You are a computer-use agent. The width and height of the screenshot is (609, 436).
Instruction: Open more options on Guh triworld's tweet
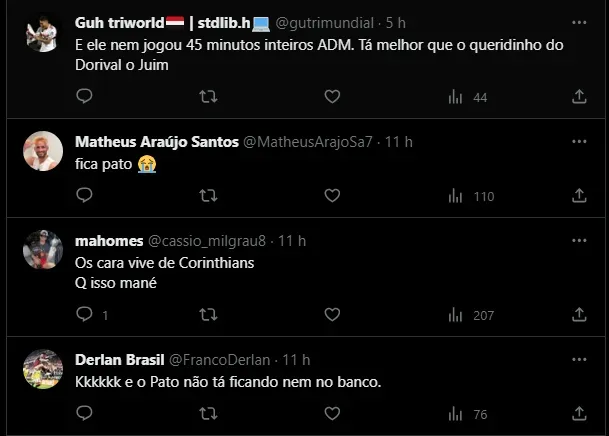(x=579, y=22)
